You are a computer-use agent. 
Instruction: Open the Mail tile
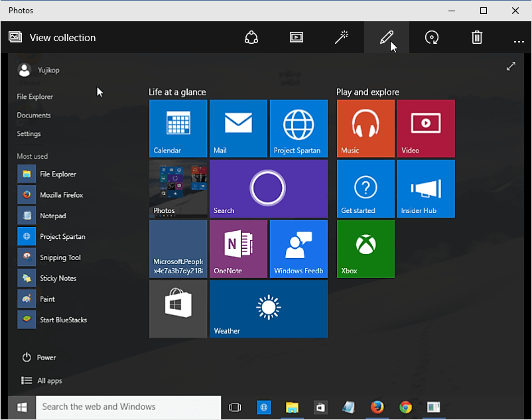tap(238, 129)
